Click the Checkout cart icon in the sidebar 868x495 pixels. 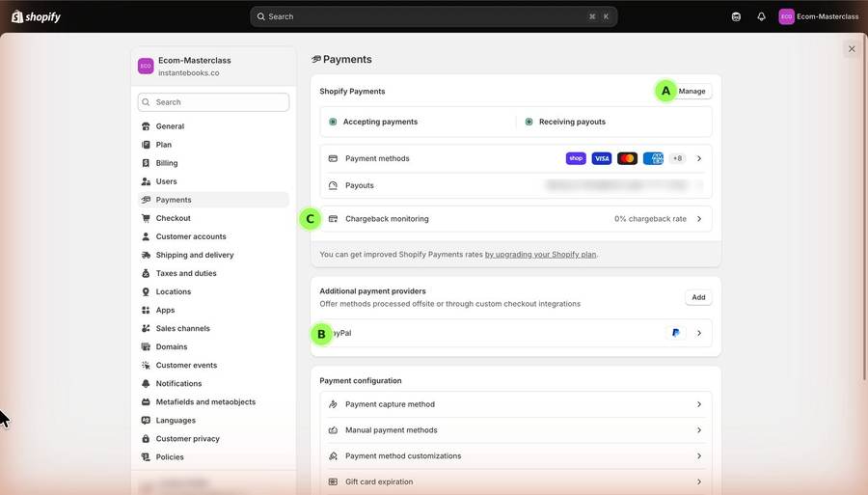tap(146, 218)
